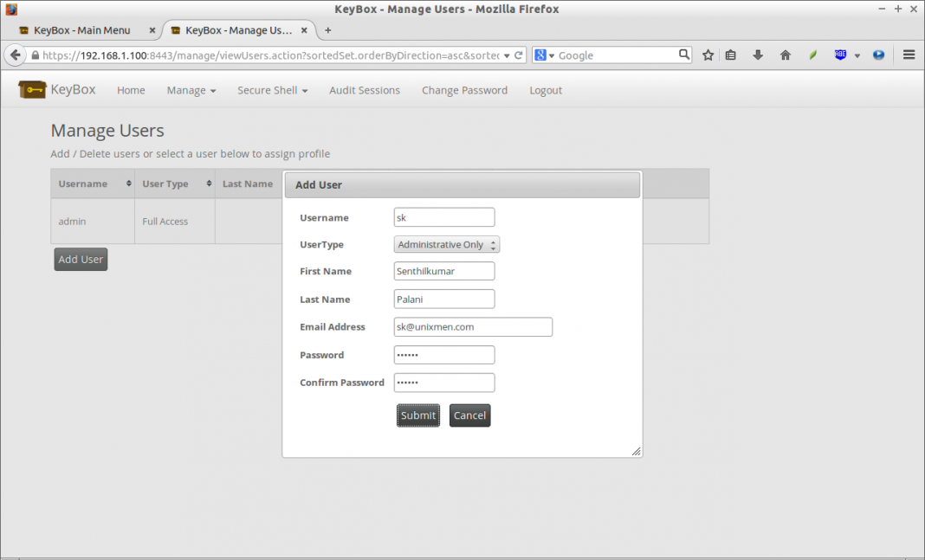Viewport: 925px width, 560px height.
Task: Bookmark this page with the star icon
Action: 708,55
